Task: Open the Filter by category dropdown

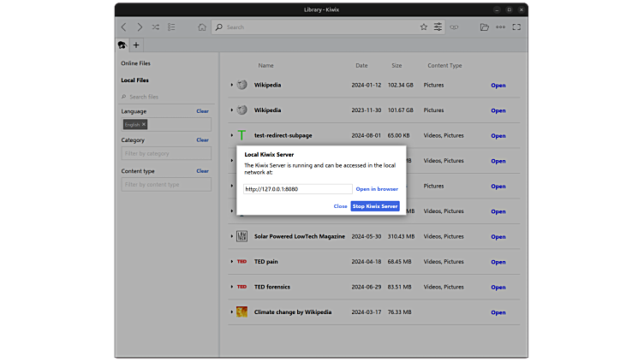Action: pyautogui.click(x=166, y=154)
